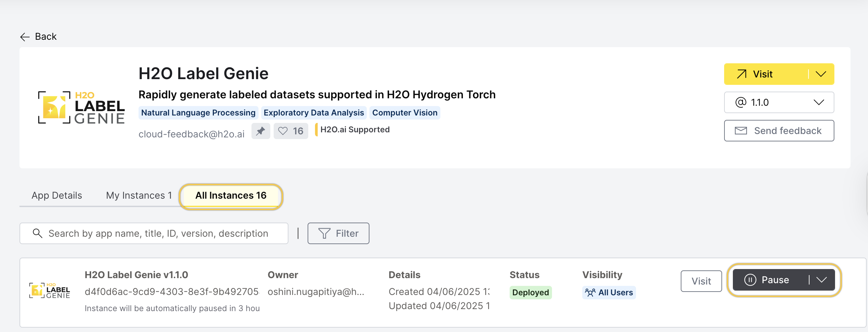
Task: Open the Filter options
Action: 338,233
